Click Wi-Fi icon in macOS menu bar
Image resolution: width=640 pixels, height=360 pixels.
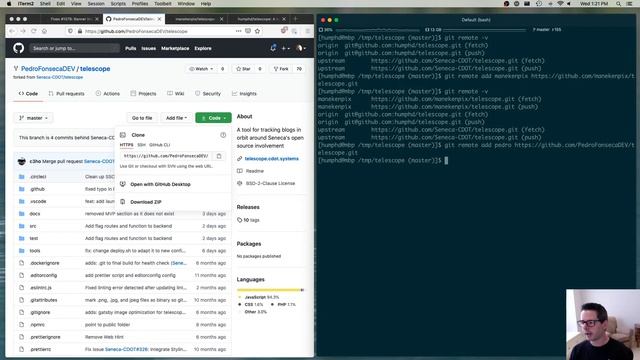pos(560,4)
